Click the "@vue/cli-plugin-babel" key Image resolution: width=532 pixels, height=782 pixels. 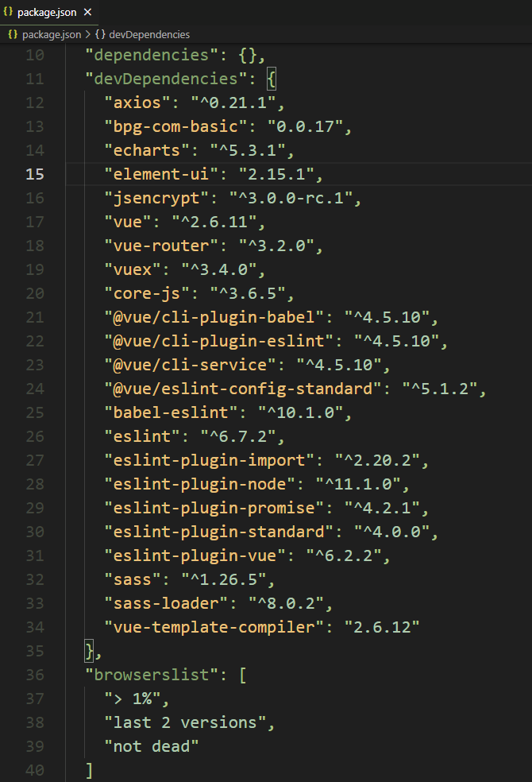tap(214, 317)
